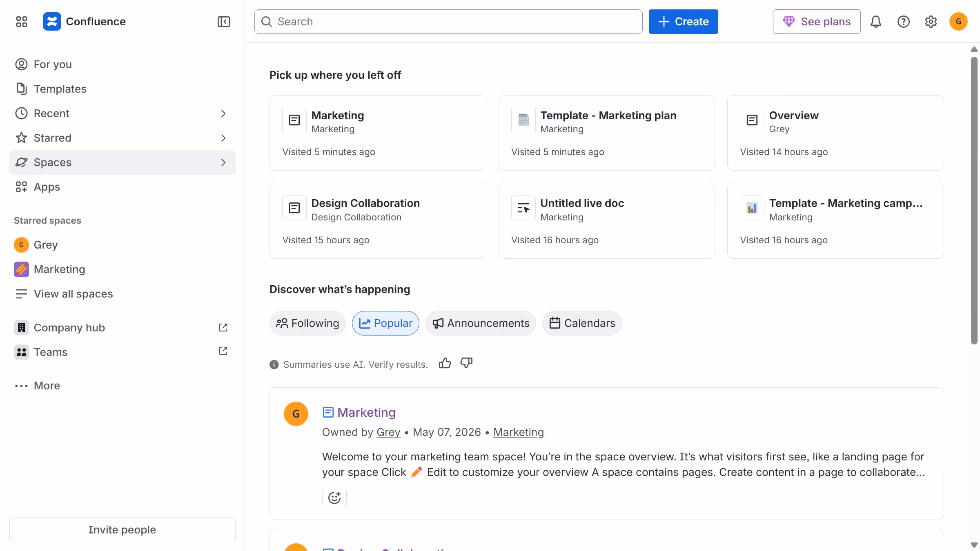Click the Teams external link icon
Image resolution: width=980 pixels, height=551 pixels.
coord(223,351)
